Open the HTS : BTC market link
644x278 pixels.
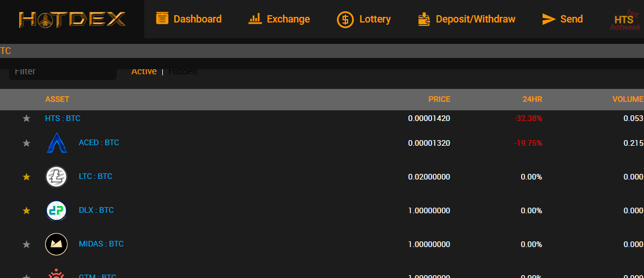point(63,119)
